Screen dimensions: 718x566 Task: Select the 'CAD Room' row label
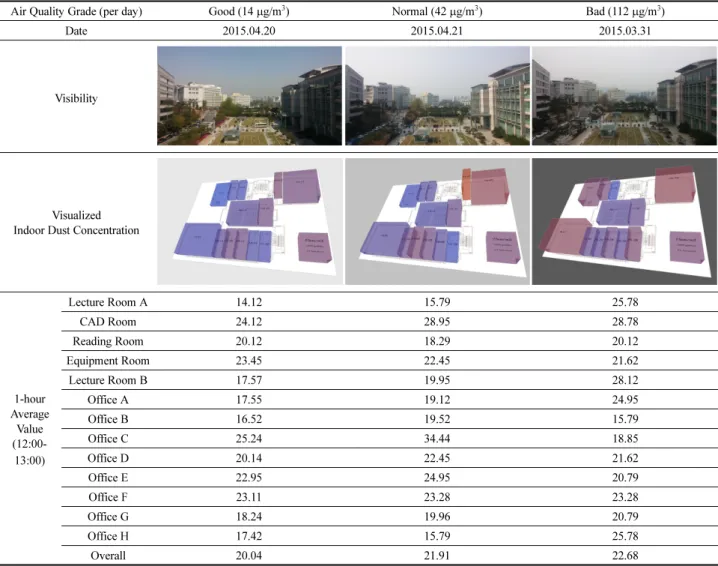tap(108, 321)
